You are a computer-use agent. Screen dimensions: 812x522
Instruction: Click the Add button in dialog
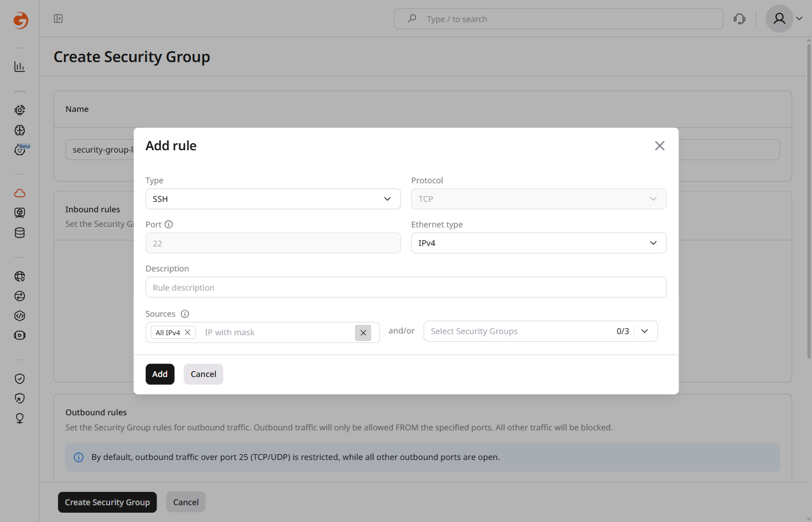coord(160,374)
